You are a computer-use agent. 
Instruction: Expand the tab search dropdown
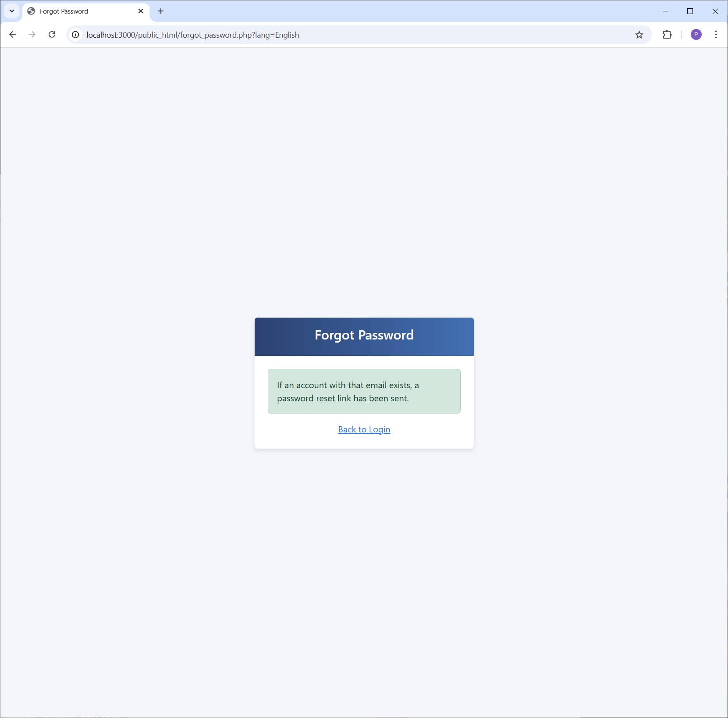[x=12, y=11]
